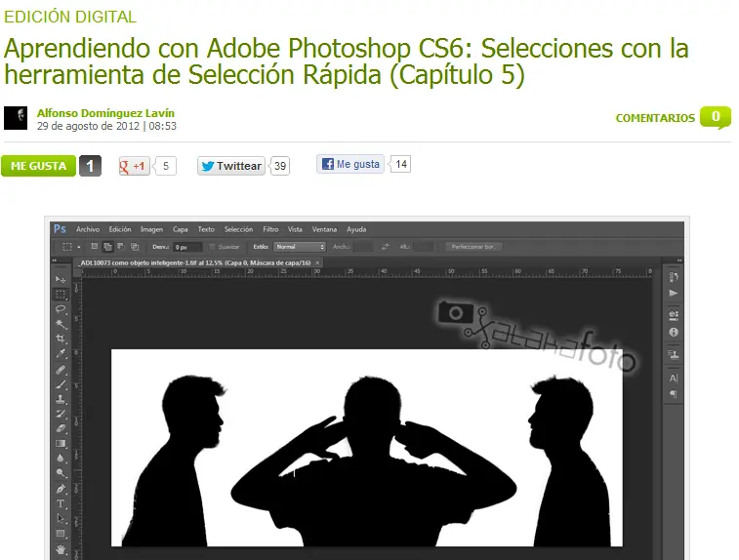Select the Clone Stamp tool

click(61, 399)
